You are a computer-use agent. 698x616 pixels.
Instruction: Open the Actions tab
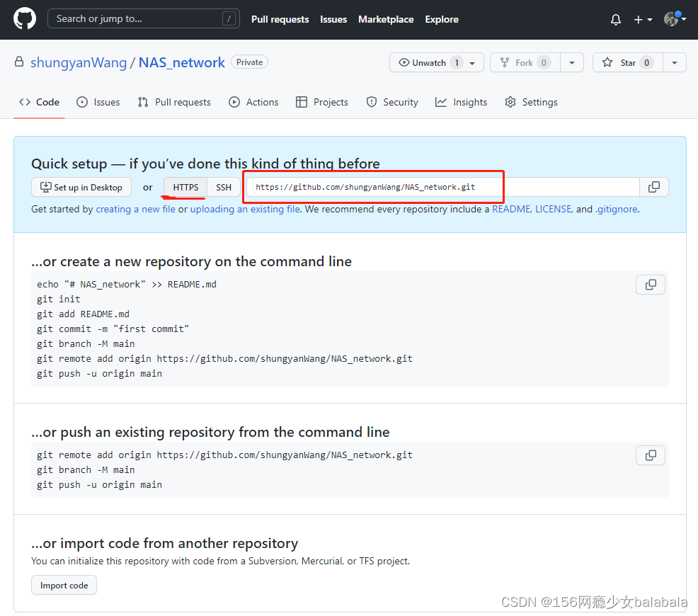tap(253, 103)
